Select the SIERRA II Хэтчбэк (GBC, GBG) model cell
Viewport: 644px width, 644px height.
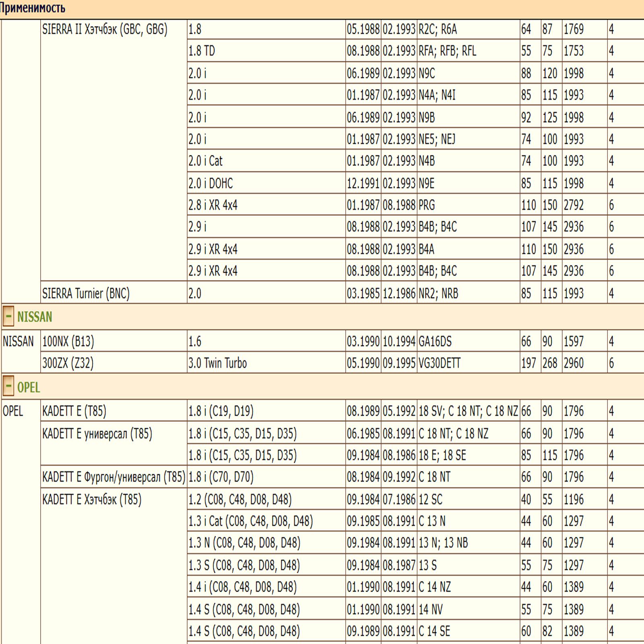[x=105, y=29]
